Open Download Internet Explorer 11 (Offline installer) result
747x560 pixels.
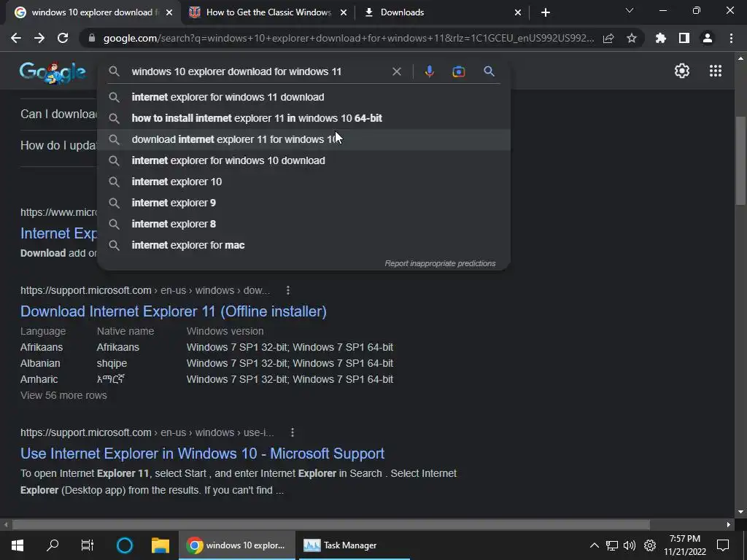click(174, 311)
